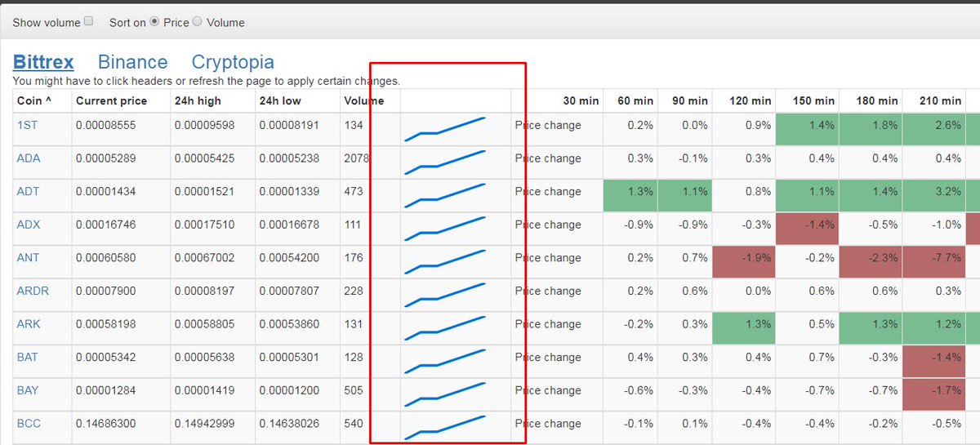Open the BCC coin link

pyautogui.click(x=29, y=424)
